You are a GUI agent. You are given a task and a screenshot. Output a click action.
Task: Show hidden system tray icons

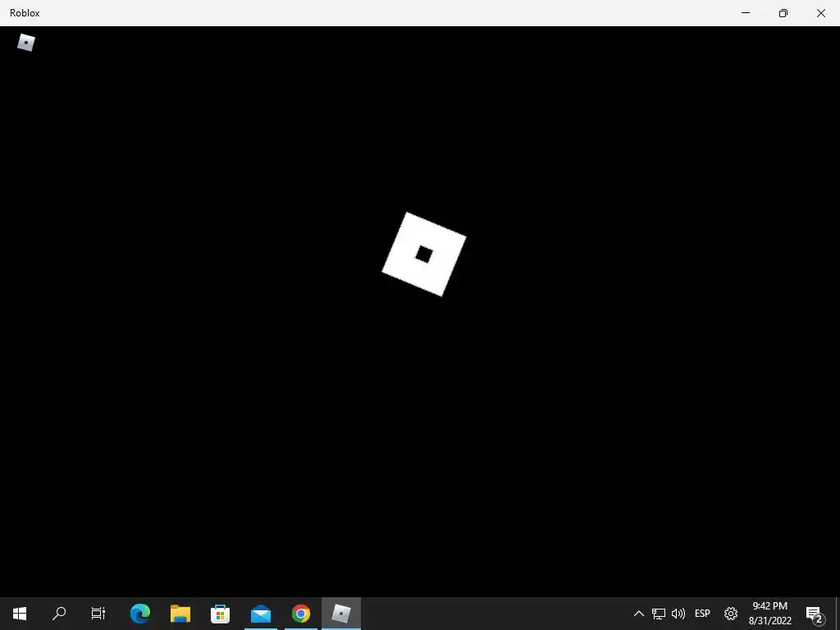[x=638, y=614]
